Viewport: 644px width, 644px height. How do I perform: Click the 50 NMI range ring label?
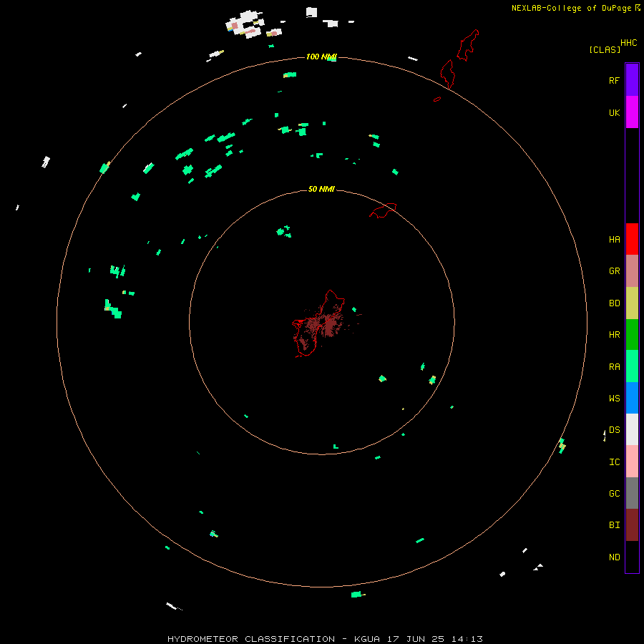pos(321,189)
